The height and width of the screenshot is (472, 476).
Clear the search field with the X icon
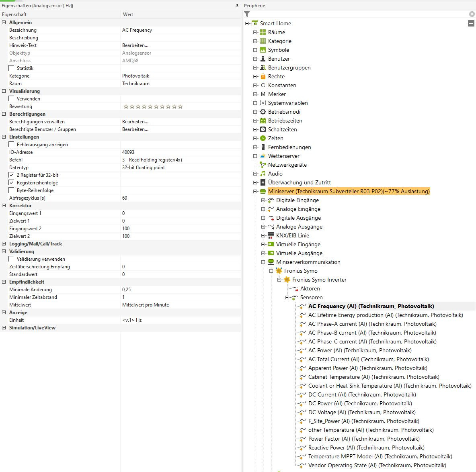pos(472,14)
